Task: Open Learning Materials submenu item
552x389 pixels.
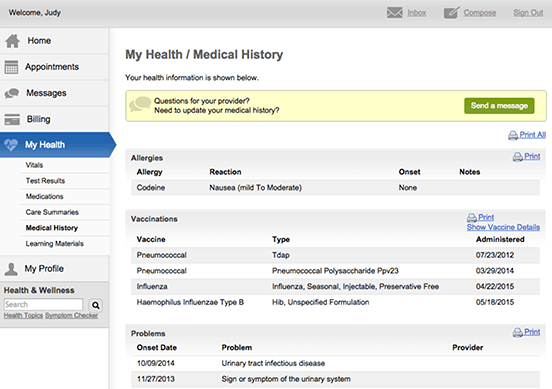Action: tap(55, 244)
